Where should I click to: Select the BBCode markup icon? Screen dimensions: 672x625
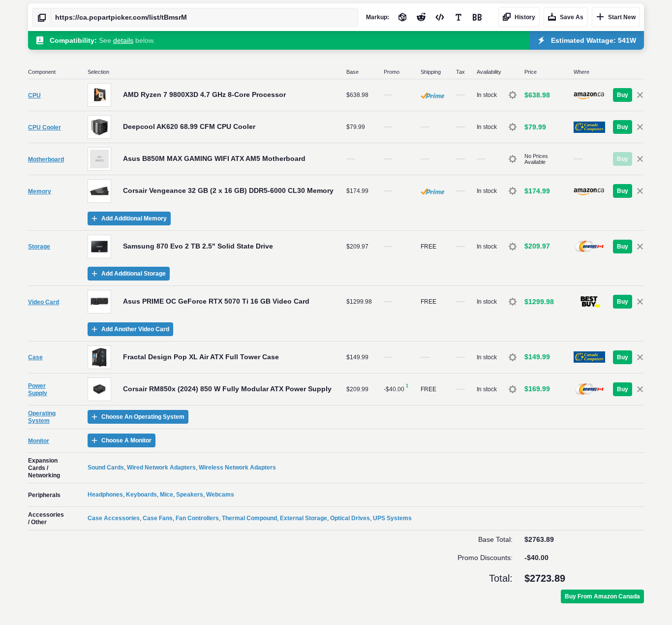coord(477,17)
